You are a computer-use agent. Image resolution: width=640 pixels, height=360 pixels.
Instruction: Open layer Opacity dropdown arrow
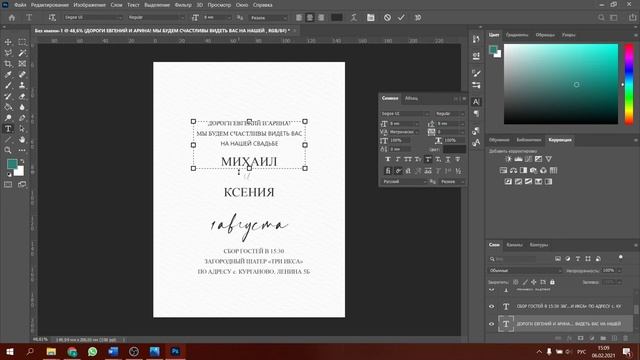pyautogui.click(x=620, y=270)
